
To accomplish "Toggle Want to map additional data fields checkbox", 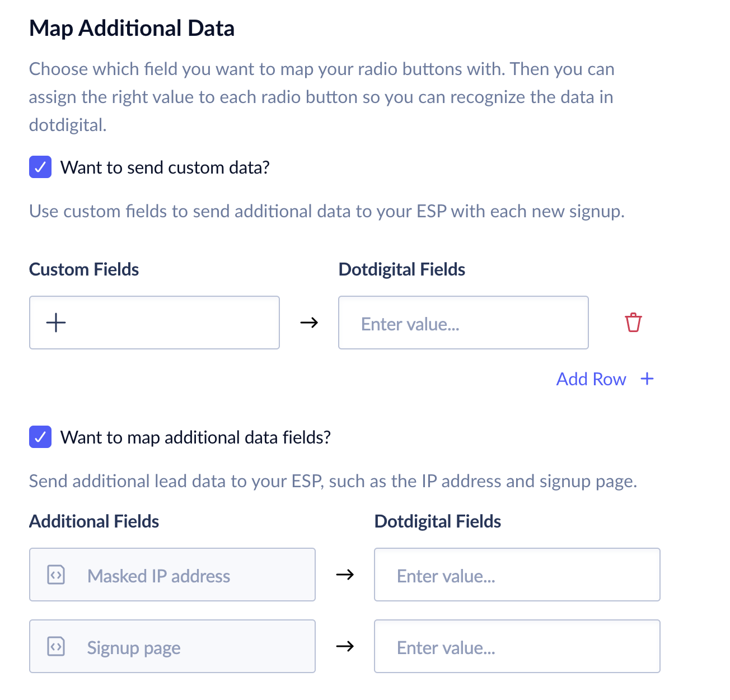I will 40,437.
